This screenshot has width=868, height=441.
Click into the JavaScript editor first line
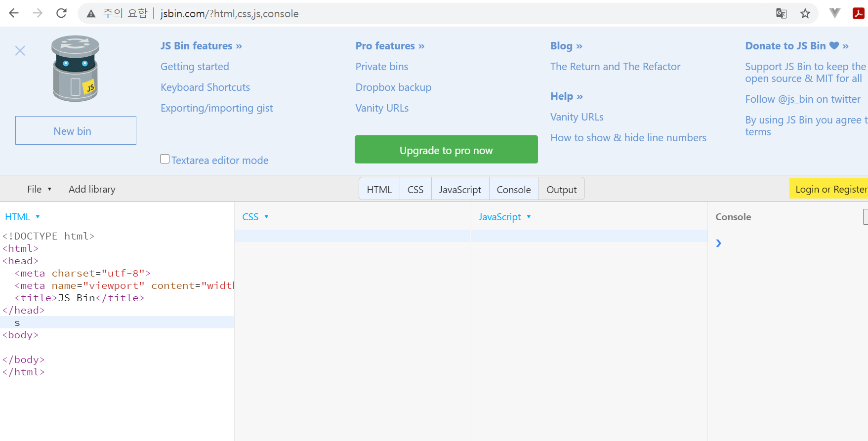click(x=589, y=236)
